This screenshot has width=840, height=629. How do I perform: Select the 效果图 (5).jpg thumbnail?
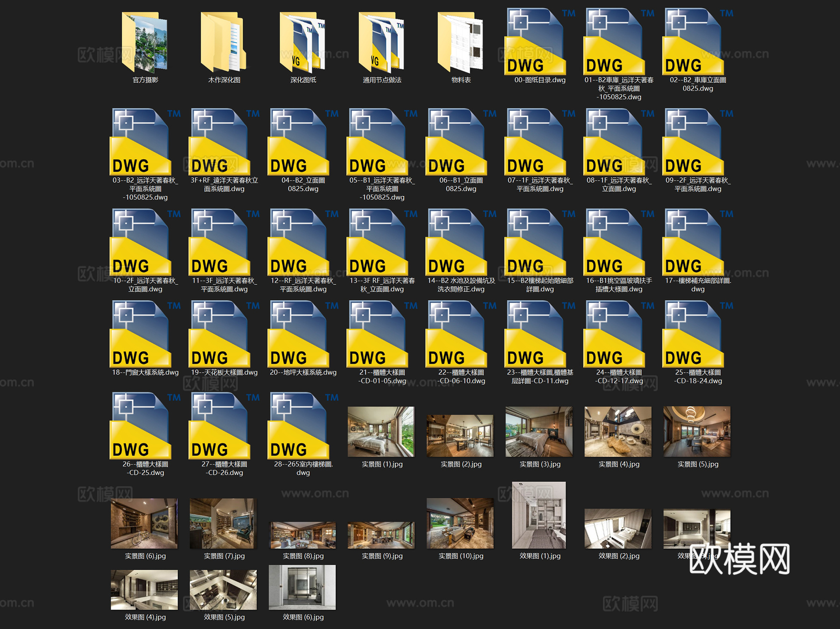[223, 590]
